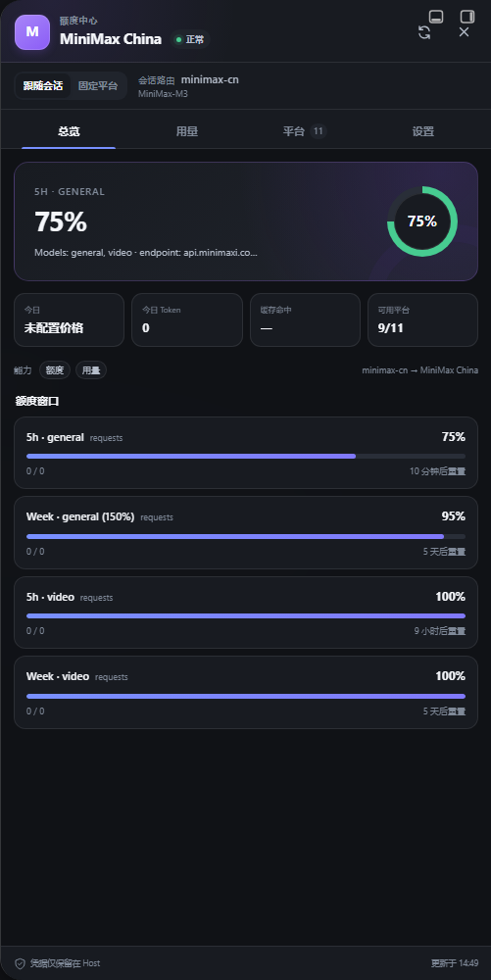Close the quota panel with the X icon

[464, 32]
